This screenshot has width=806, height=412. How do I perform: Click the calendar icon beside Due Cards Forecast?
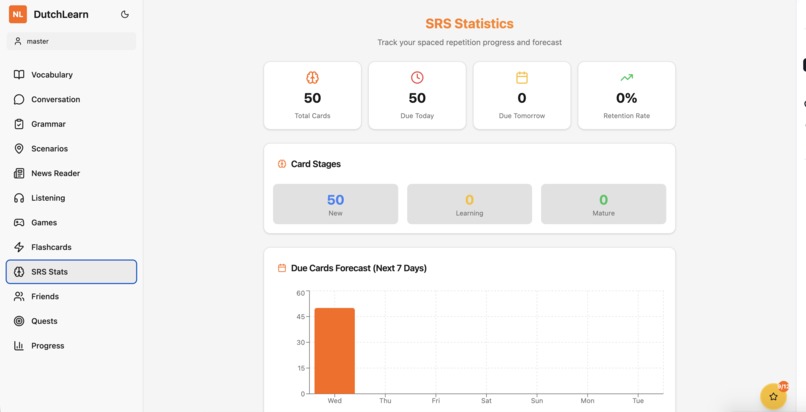(x=282, y=268)
